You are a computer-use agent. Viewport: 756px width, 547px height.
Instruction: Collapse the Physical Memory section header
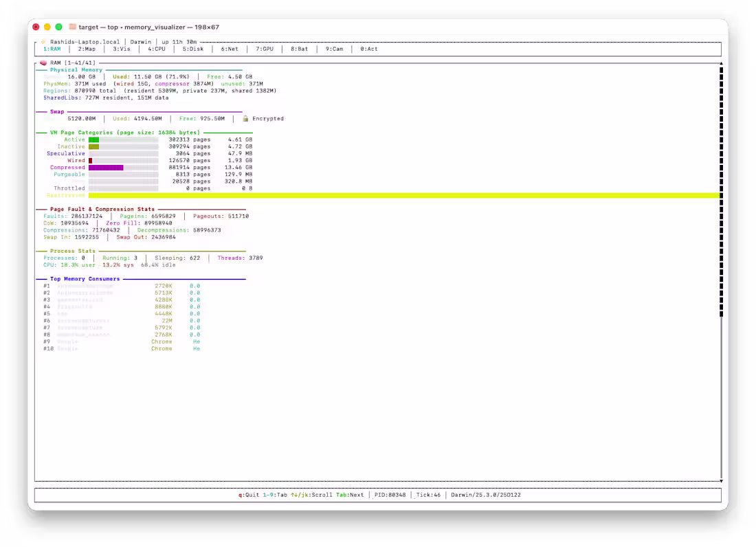point(76,69)
